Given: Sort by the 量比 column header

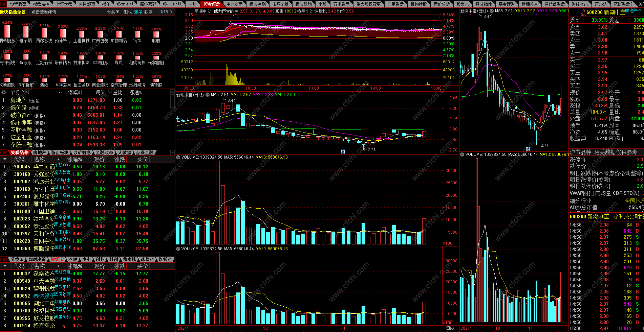Looking at the screenshot, I should pyautogui.click(x=117, y=92).
